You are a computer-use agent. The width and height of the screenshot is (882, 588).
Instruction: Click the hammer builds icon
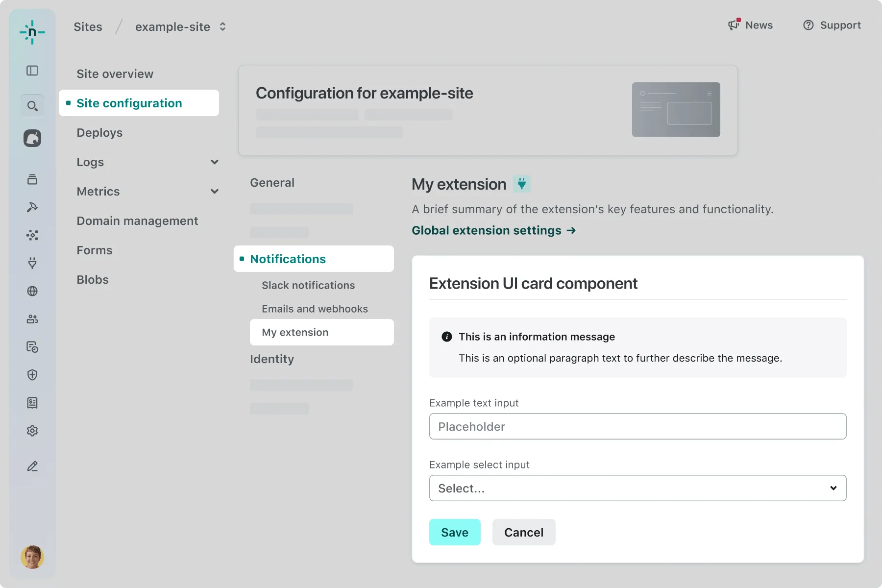(32, 207)
